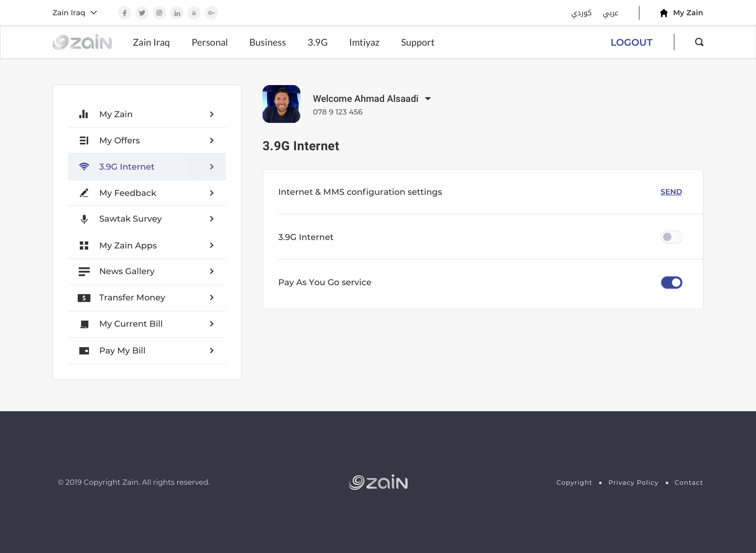Open the Privacy Policy footer link
This screenshot has width=756, height=553.
[633, 482]
